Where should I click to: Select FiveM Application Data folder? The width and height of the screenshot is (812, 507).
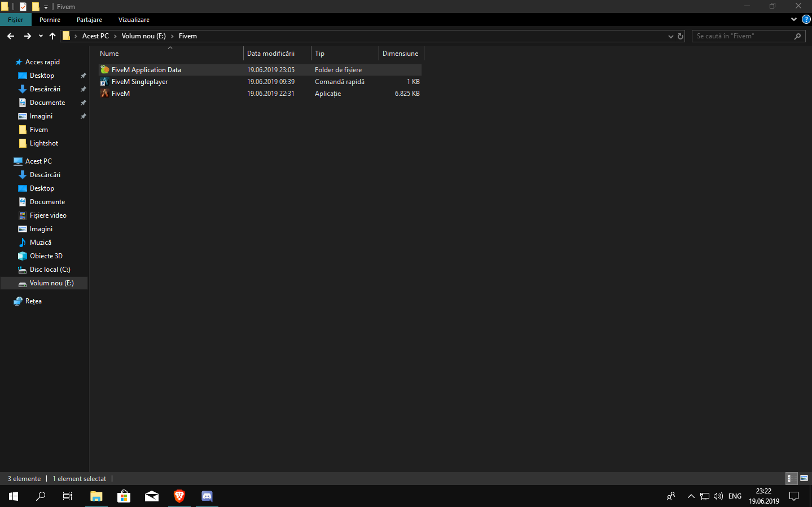tap(260, 70)
